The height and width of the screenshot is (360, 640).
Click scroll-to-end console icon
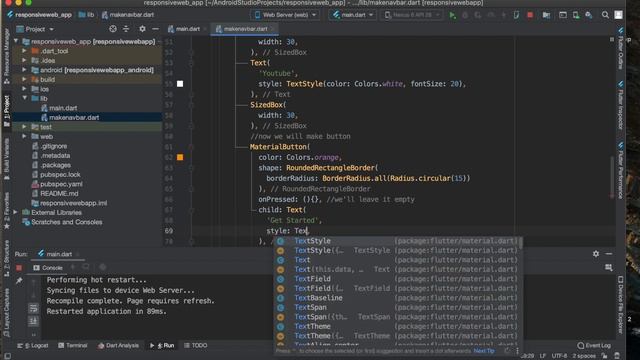[x=33, y=321]
